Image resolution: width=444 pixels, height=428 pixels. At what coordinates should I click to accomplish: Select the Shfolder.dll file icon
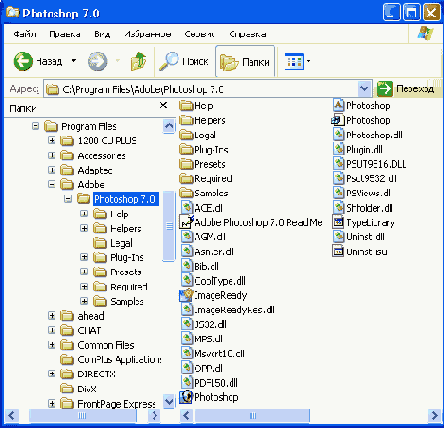tap(339, 208)
